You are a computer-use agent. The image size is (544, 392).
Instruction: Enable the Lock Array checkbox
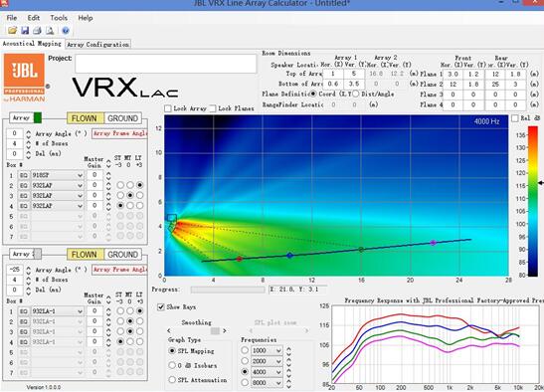click(168, 108)
